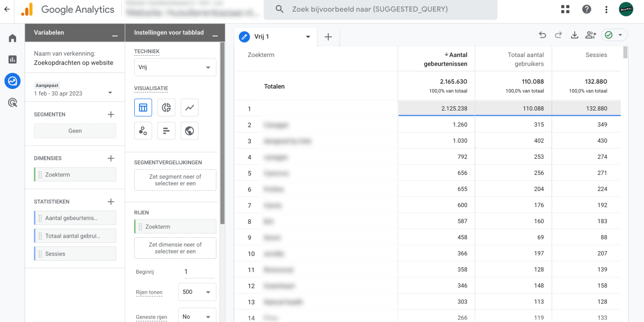
Task: Select the line chart visualization icon
Action: [189, 107]
